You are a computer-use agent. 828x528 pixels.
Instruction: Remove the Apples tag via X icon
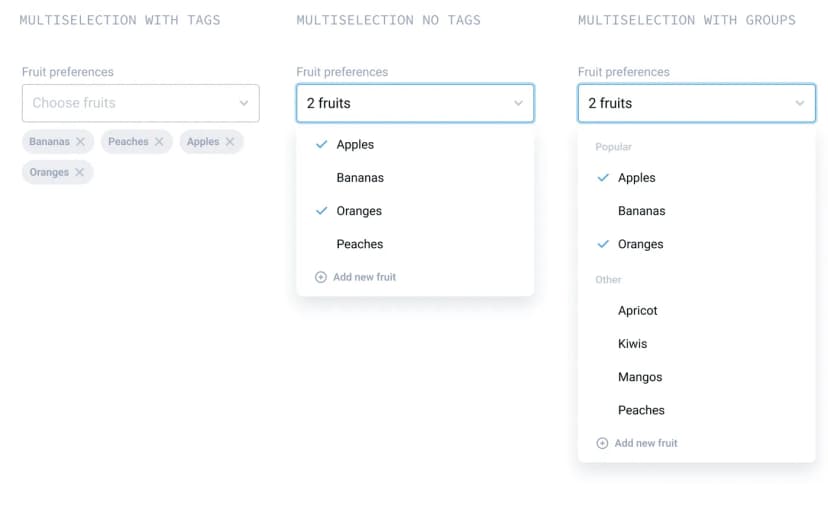pos(230,142)
